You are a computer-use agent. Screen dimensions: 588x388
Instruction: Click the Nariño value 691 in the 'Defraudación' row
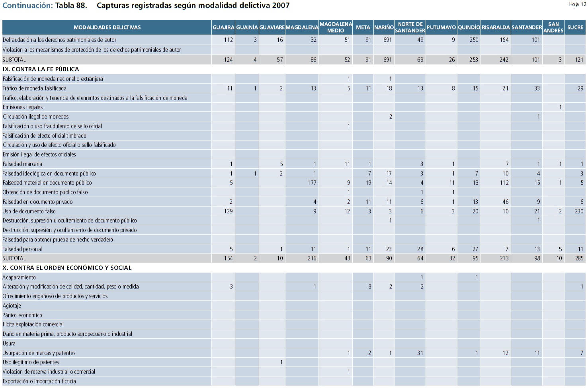[387, 40]
